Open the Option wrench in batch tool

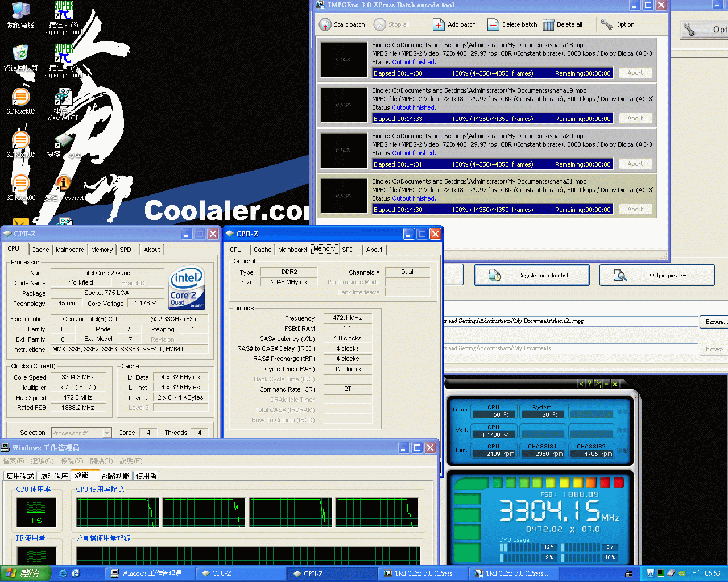607,24
